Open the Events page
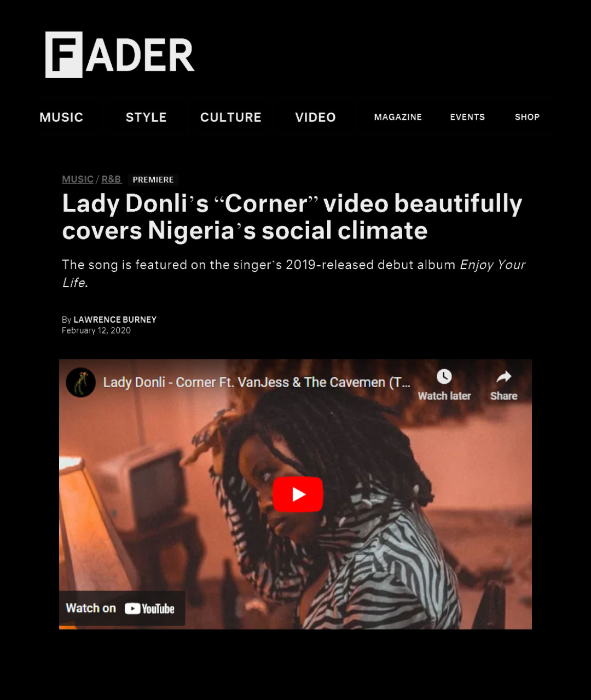Image resolution: width=591 pixels, height=700 pixels. (x=467, y=117)
